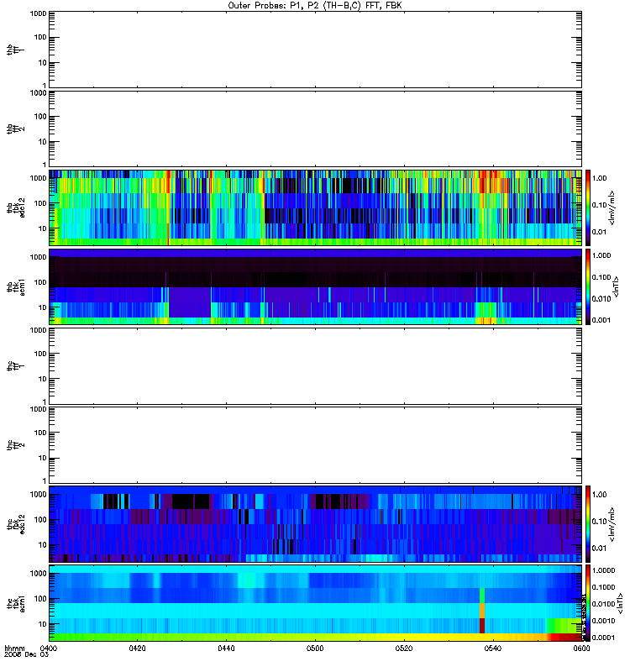Click the 0500 time axis label

click(x=315, y=648)
